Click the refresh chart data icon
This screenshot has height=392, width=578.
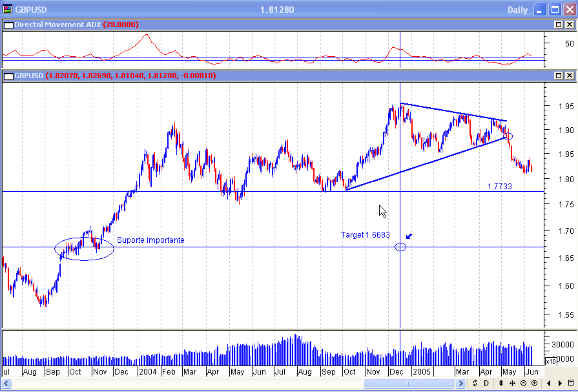[475, 383]
